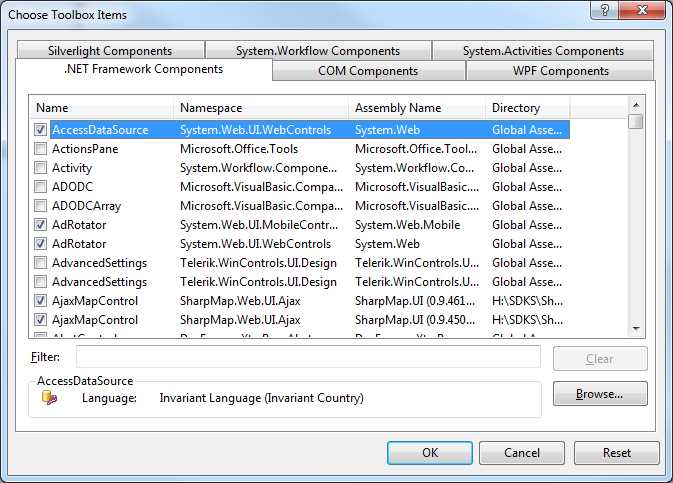Click the Browse... button
This screenshot has height=483, width=673.
pyautogui.click(x=600, y=393)
